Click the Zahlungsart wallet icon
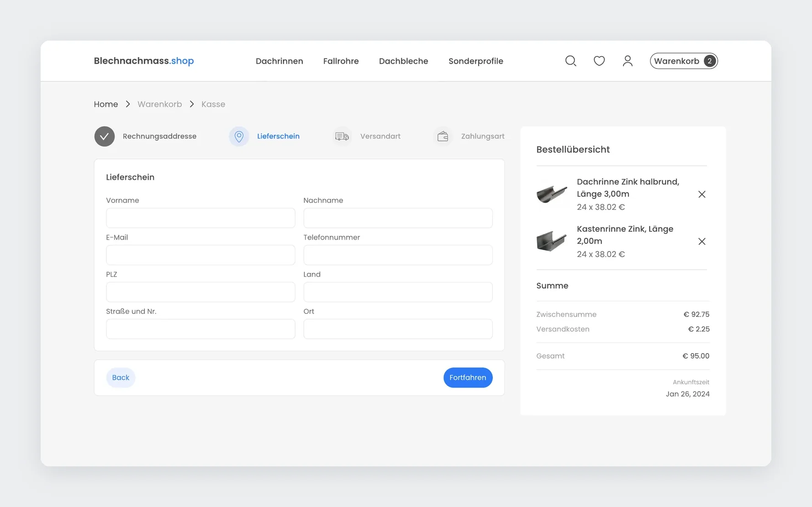 443,136
